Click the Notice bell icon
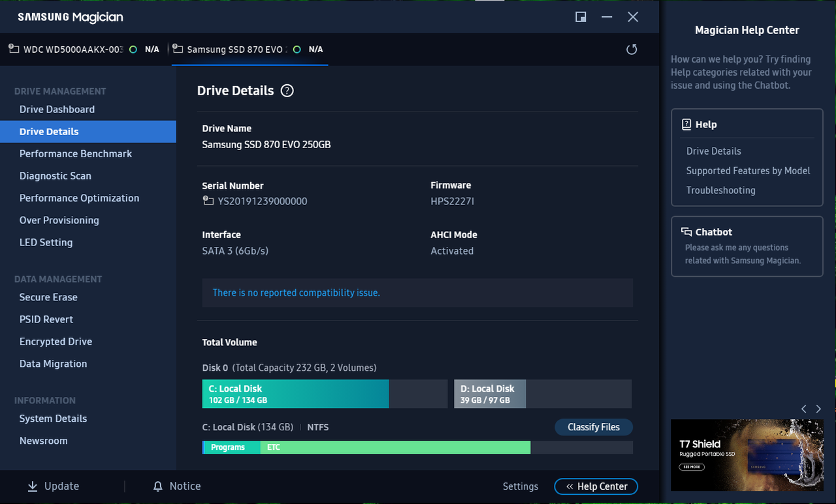The height and width of the screenshot is (504, 836). 157,486
